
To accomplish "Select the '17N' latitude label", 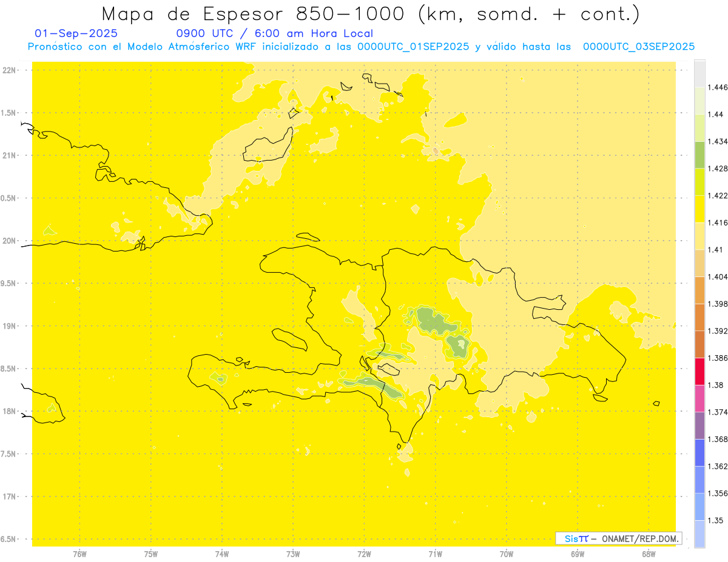I will [10, 497].
